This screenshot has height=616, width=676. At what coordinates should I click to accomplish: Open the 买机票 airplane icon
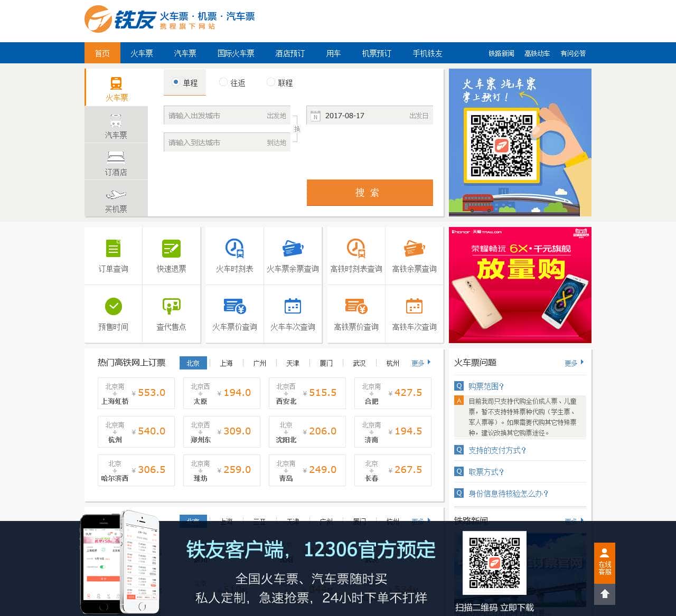coord(116,195)
